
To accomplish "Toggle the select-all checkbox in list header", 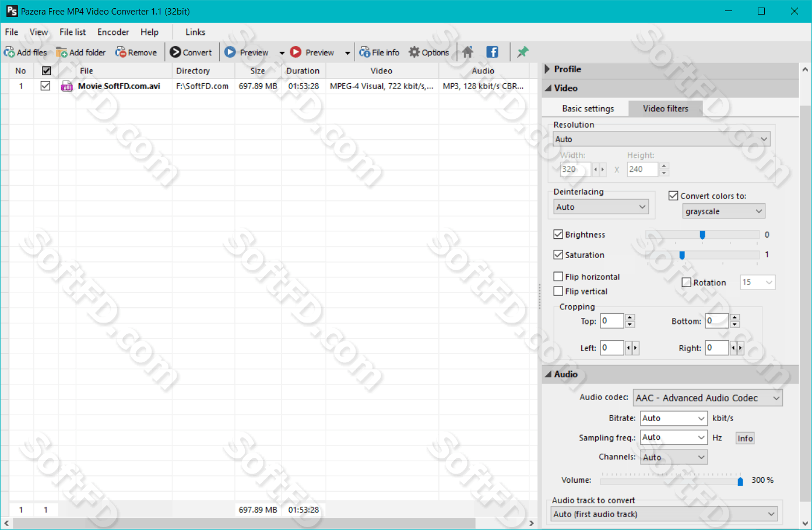I will [46, 70].
